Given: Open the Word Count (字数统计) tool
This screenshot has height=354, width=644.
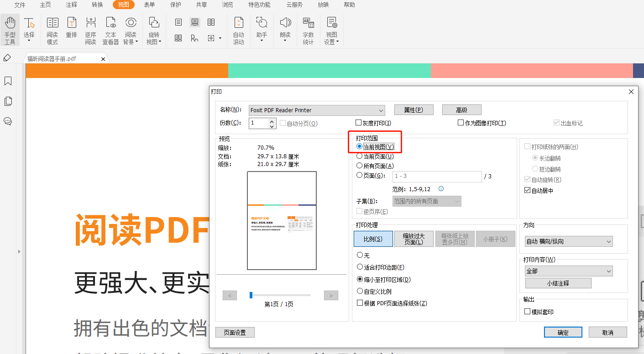Looking at the screenshot, I should click(308, 30).
